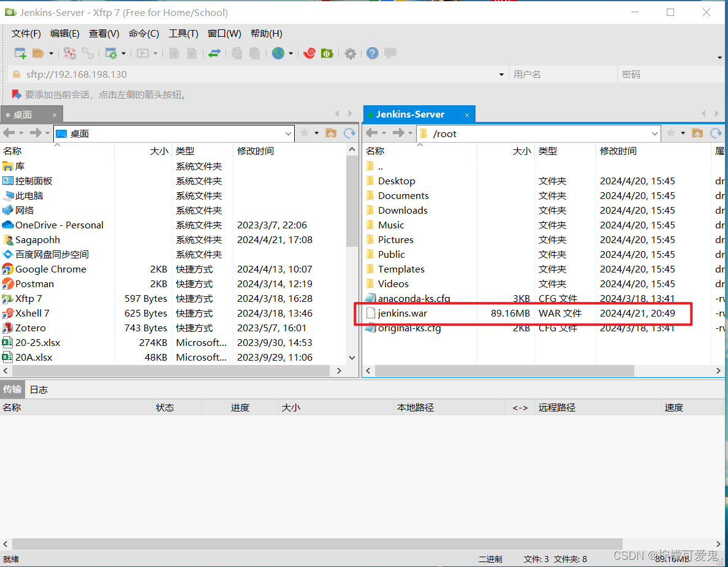The width and height of the screenshot is (728, 567).
Task: Click the 密码 password field
Action: coord(672,74)
